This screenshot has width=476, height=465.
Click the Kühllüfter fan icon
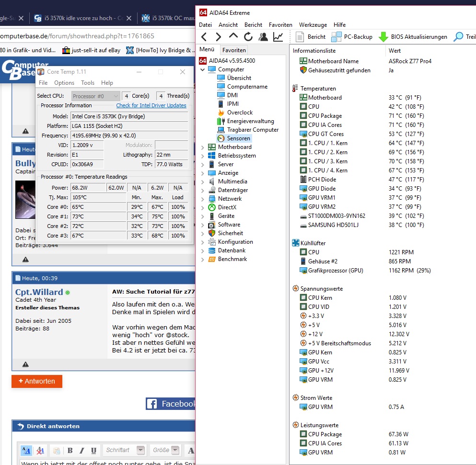[295, 243]
